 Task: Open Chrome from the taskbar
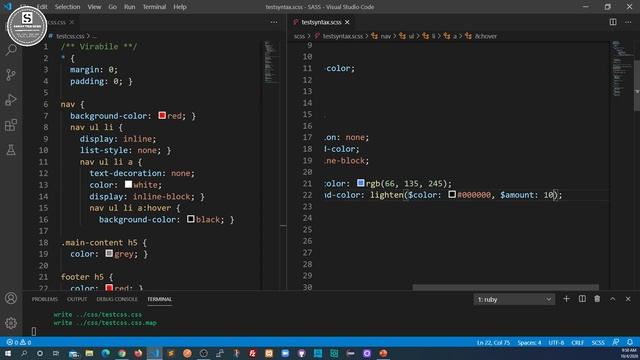[x=122, y=353]
